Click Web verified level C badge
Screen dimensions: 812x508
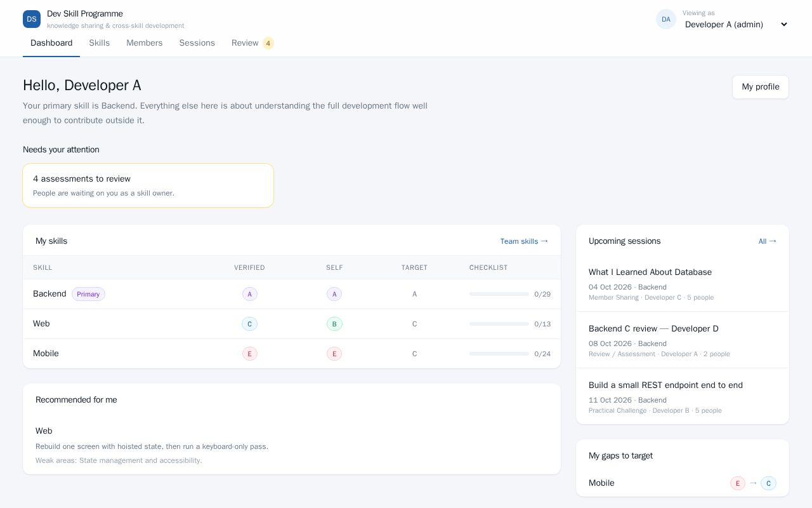pyautogui.click(x=249, y=324)
